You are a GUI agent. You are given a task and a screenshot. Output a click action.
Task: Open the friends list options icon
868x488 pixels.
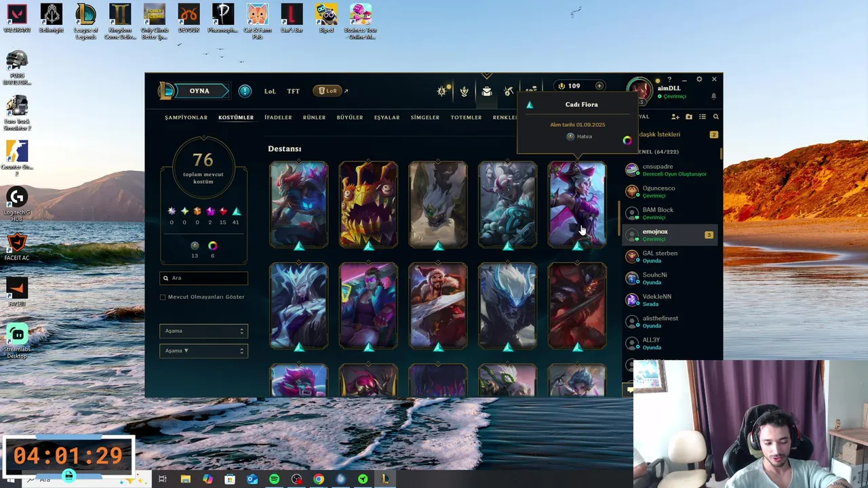(x=703, y=117)
